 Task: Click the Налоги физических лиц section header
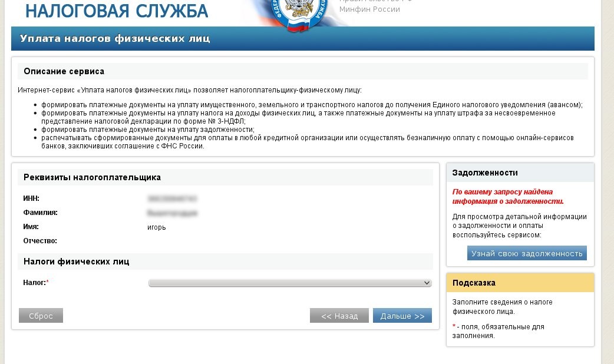(x=76, y=261)
